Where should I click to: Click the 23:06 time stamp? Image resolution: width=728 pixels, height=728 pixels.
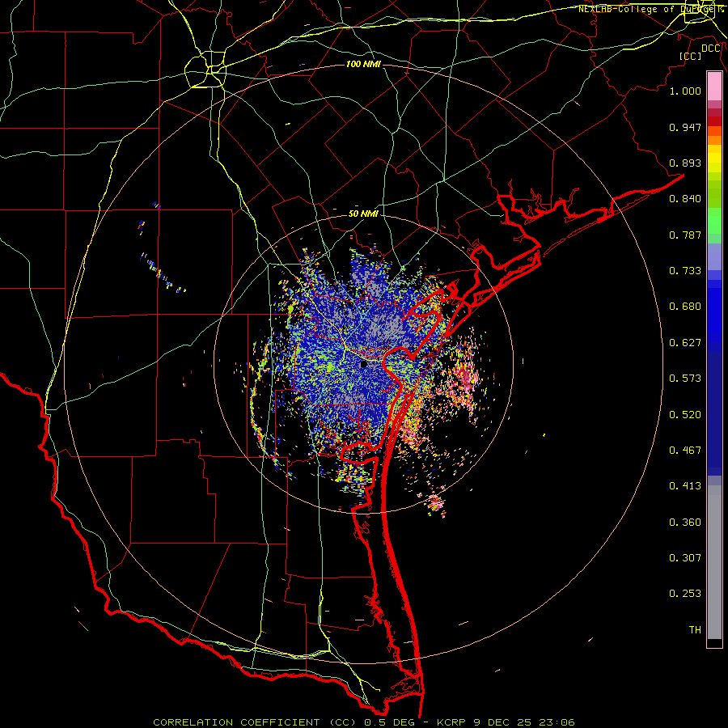point(557,722)
